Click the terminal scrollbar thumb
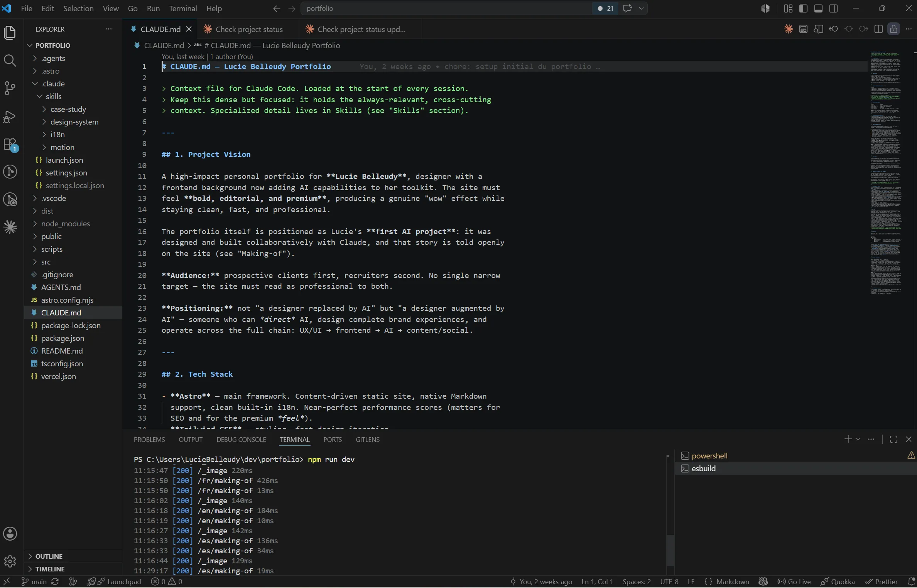This screenshot has width=917, height=588. coord(670,550)
